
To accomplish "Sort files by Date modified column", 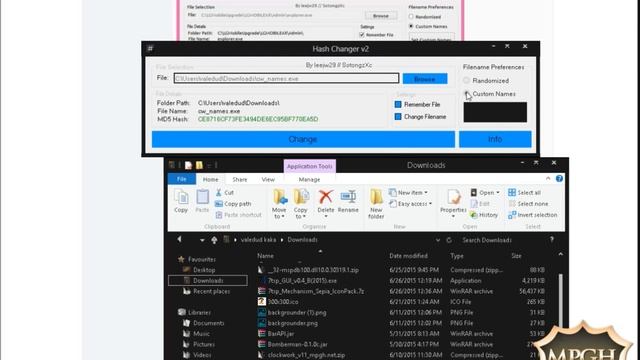I will pos(408,256).
